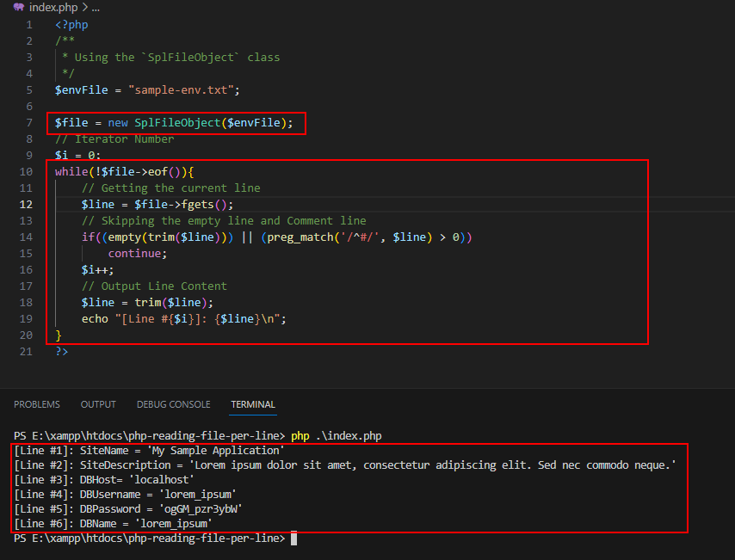Select the TERMINAL tab

click(x=253, y=404)
